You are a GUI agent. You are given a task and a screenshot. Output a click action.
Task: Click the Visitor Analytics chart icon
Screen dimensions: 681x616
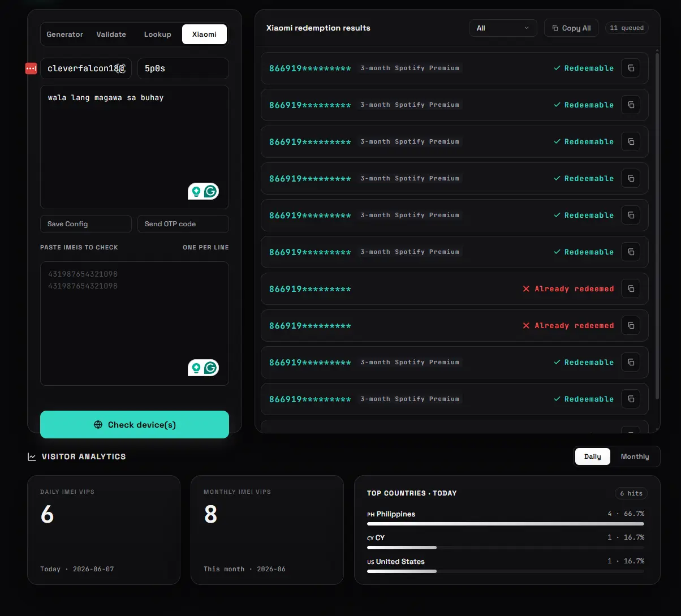click(32, 456)
